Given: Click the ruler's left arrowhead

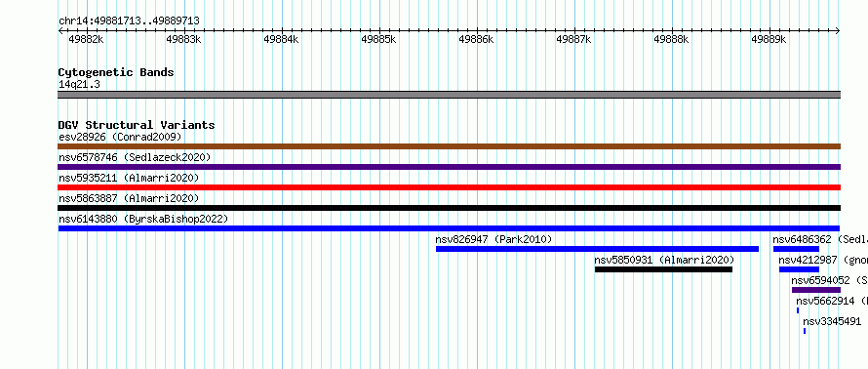Looking at the screenshot, I should coord(60,30).
